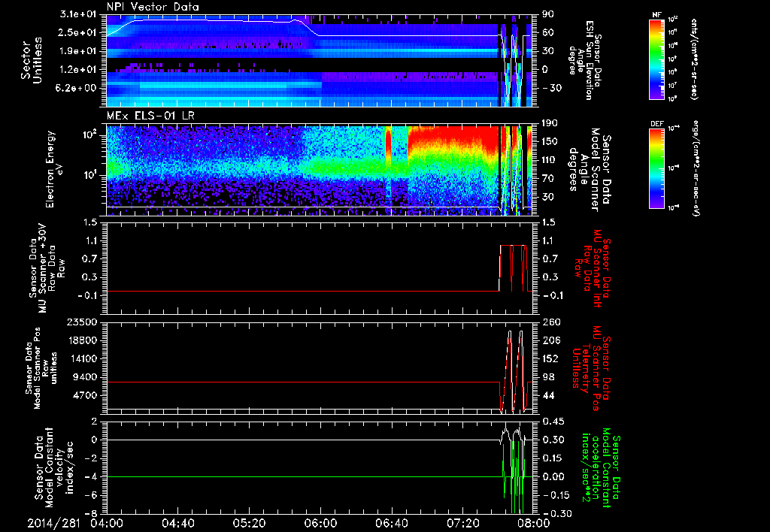Screen dimensions: 770x532
Task: Click the green 'Model Constant acceleration' axis label
Action: 600,469
